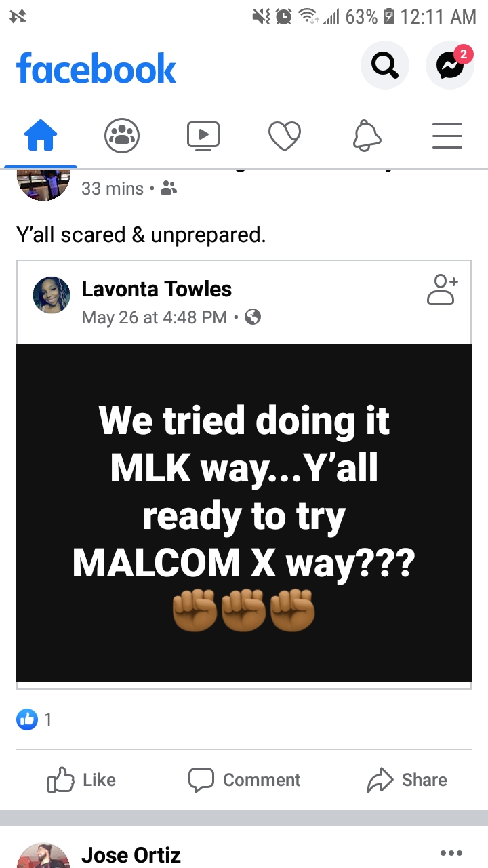Open the hamburger menu

[x=447, y=136]
